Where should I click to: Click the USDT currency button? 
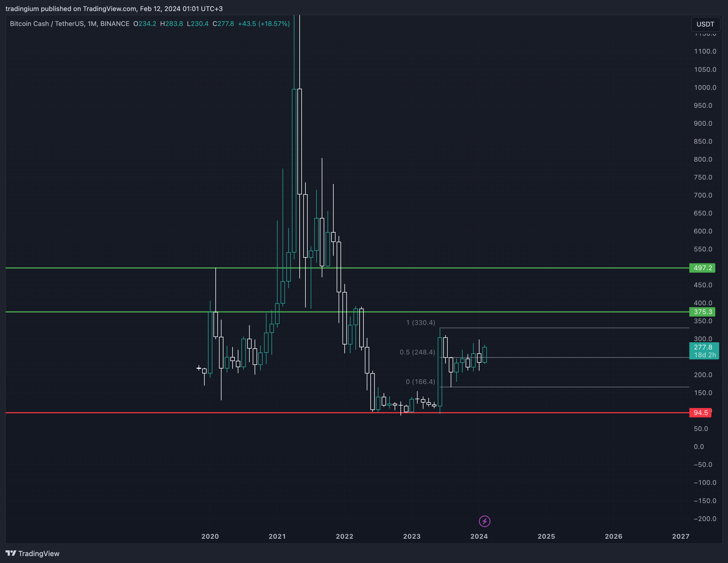[705, 24]
